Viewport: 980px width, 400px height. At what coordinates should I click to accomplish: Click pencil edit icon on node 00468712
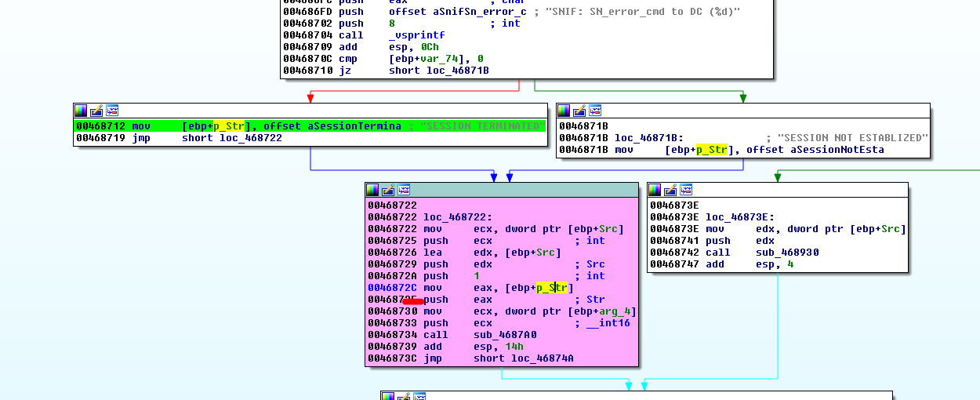pyautogui.click(x=96, y=111)
